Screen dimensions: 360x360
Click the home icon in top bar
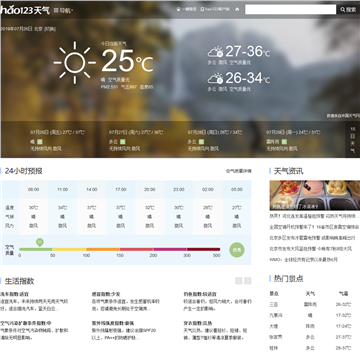pos(237,10)
